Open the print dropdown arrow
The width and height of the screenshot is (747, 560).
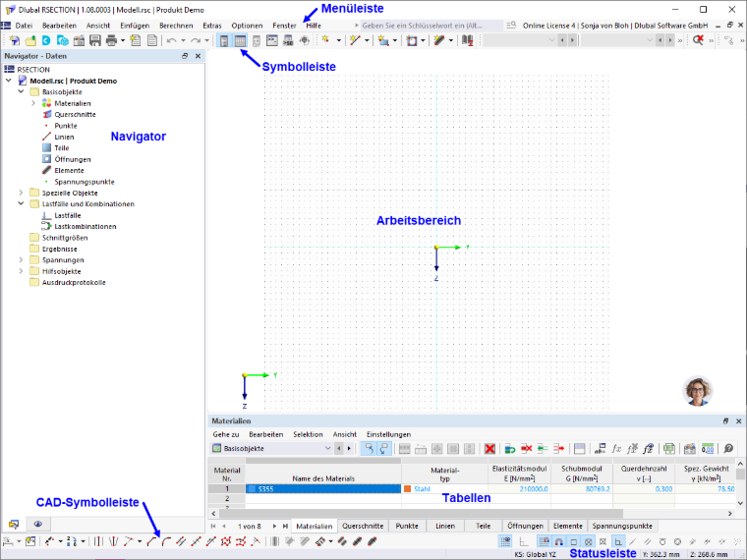click(123, 40)
